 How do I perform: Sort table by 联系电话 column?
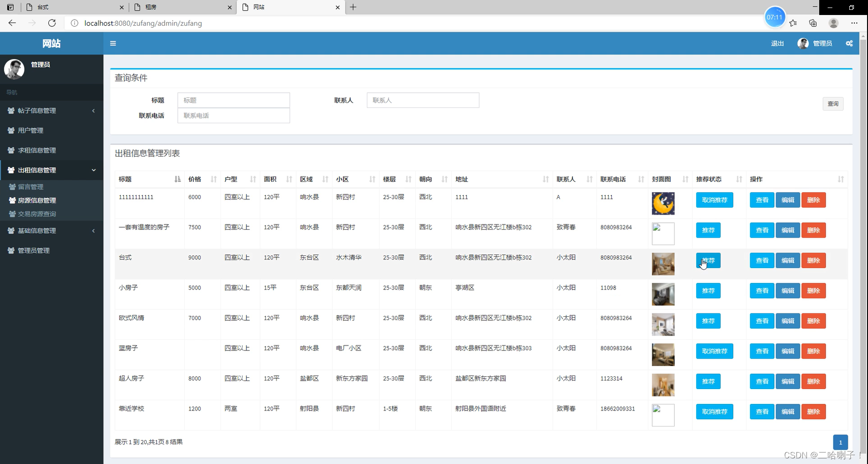pyautogui.click(x=622, y=180)
